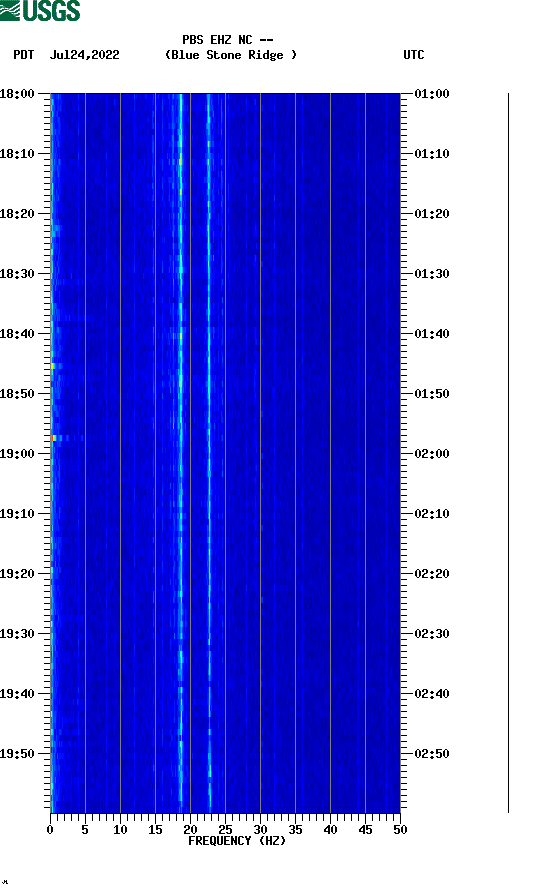
Task: Click the '01:00' UTC time label
Action: (432, 93)
